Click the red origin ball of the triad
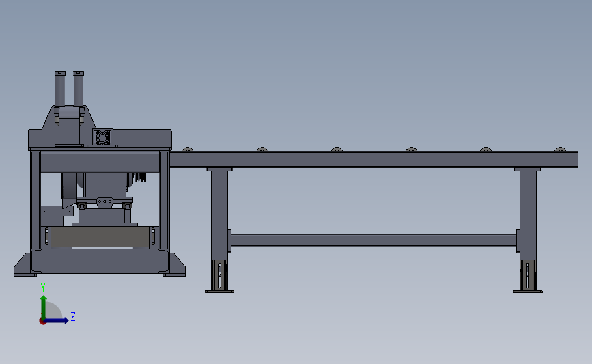 42,322
